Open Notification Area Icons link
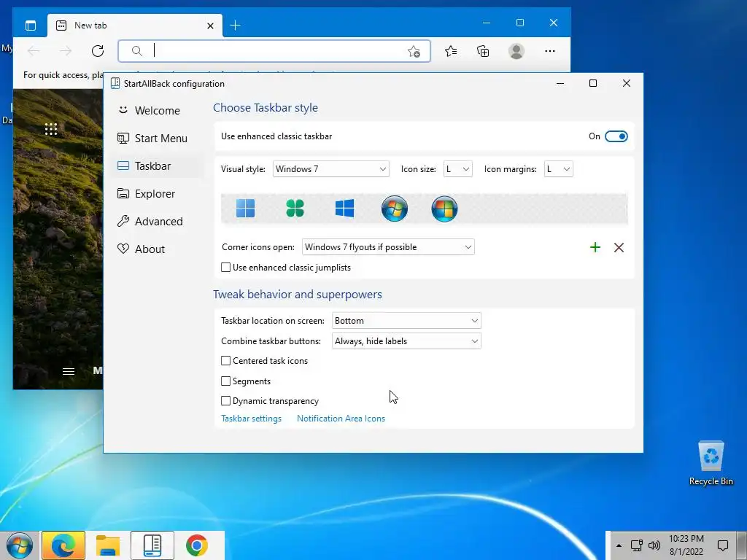 point(341,419)
